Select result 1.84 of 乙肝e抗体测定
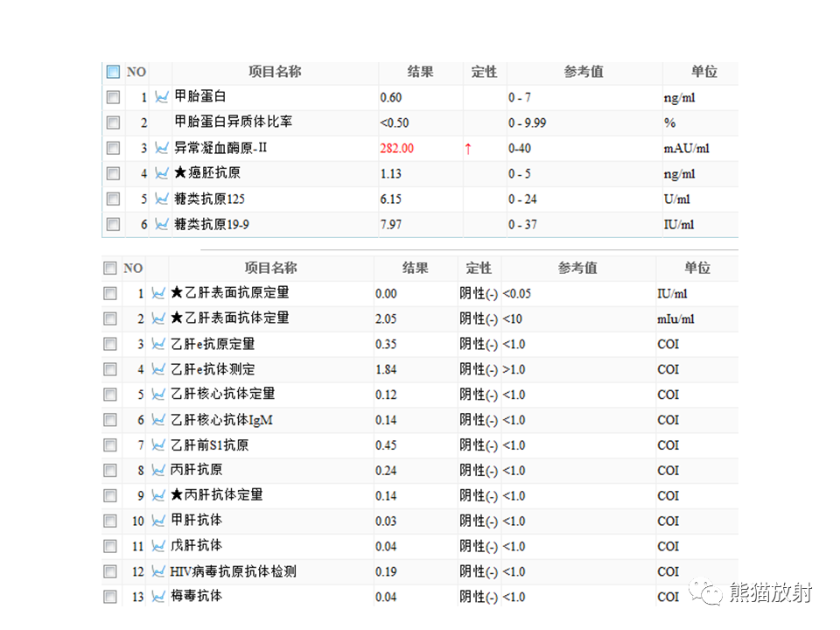The width and height of the screenshot is (840, 630). click(x=386, y=369)
